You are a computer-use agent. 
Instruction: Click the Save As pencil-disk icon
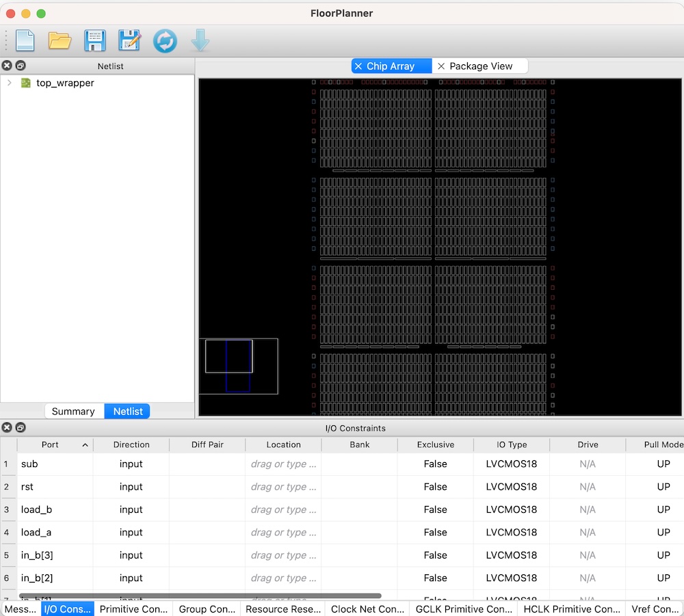coord(129,41)
